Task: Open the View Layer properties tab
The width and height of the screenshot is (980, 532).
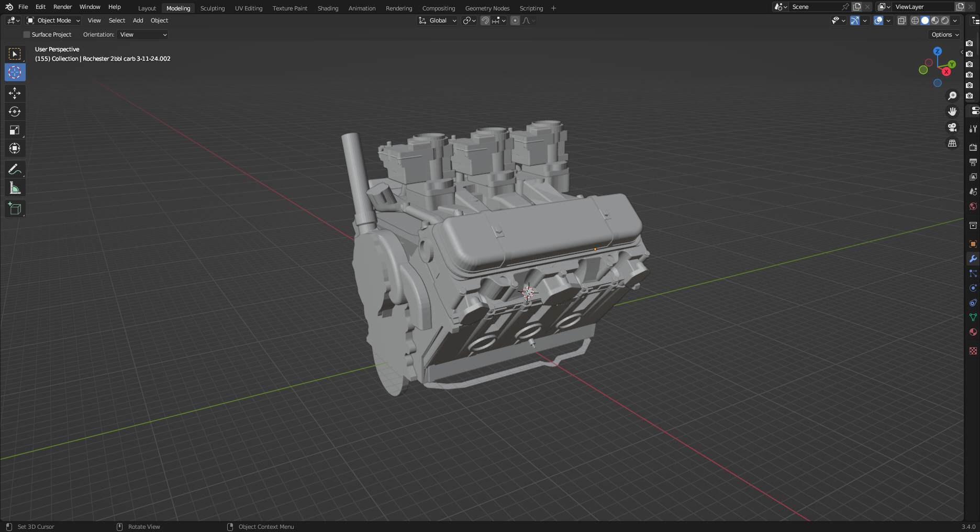Action: click(x=973, y=177)
